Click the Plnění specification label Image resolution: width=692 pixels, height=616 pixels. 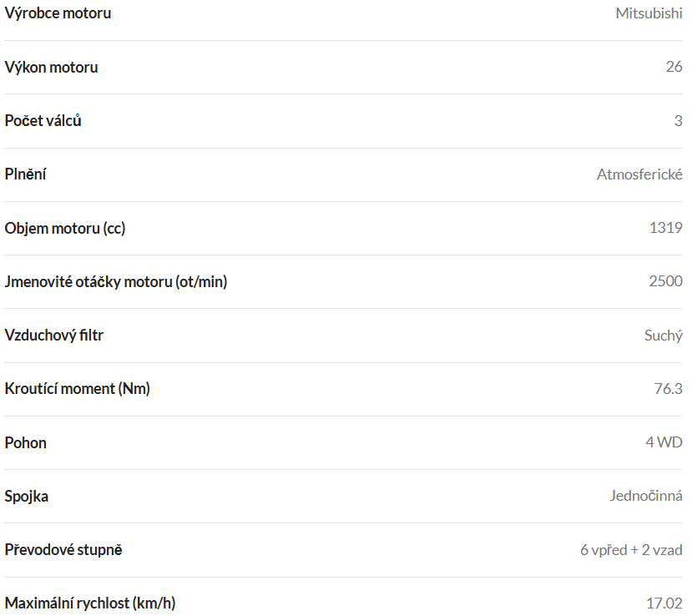(x=25, y=174)
